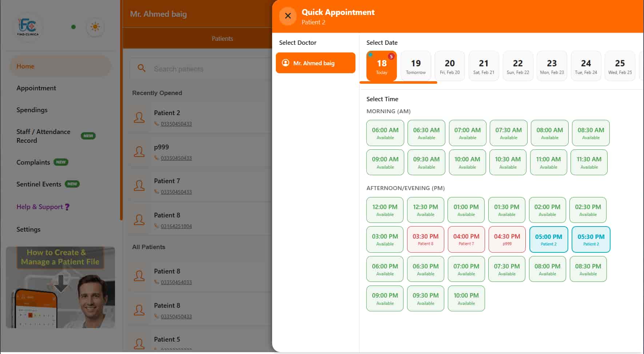Focus the Search patients field
644x354 pixels.
(201, 68)
